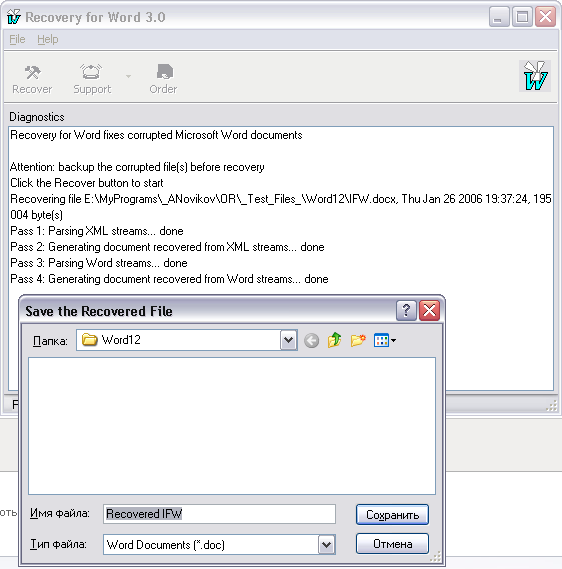The width and height of the screenshot is (562, 569).
Task: Go up one folder level
Action: (335, 340)
